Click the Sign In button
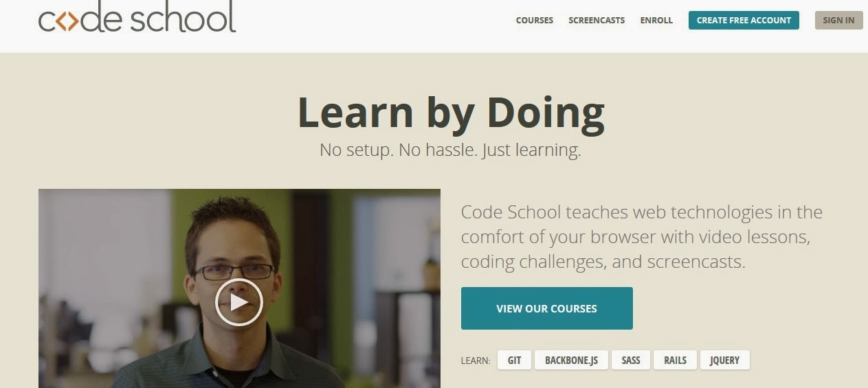 pos(838,20)
